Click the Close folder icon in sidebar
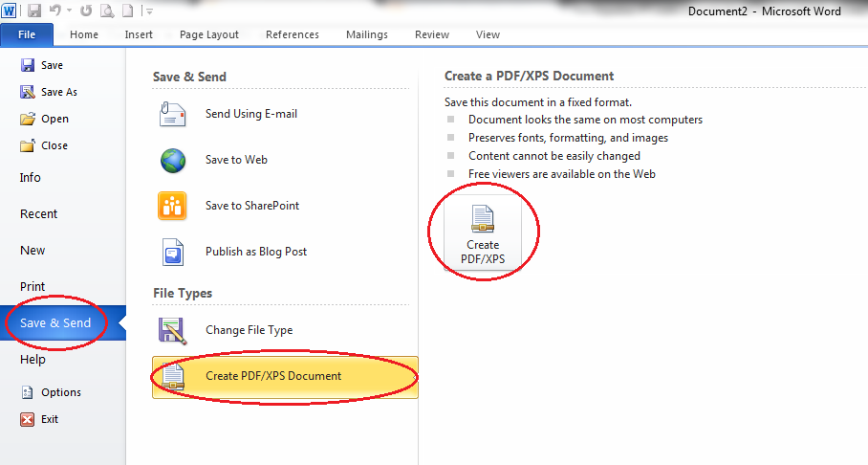 coord(28,145)
